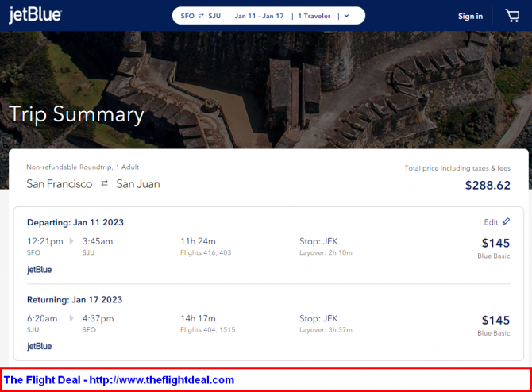Viewport: 532px width, 392px height.
Task: Click 'Stop: JFK' on departing flight
Action: coord(318,241)
